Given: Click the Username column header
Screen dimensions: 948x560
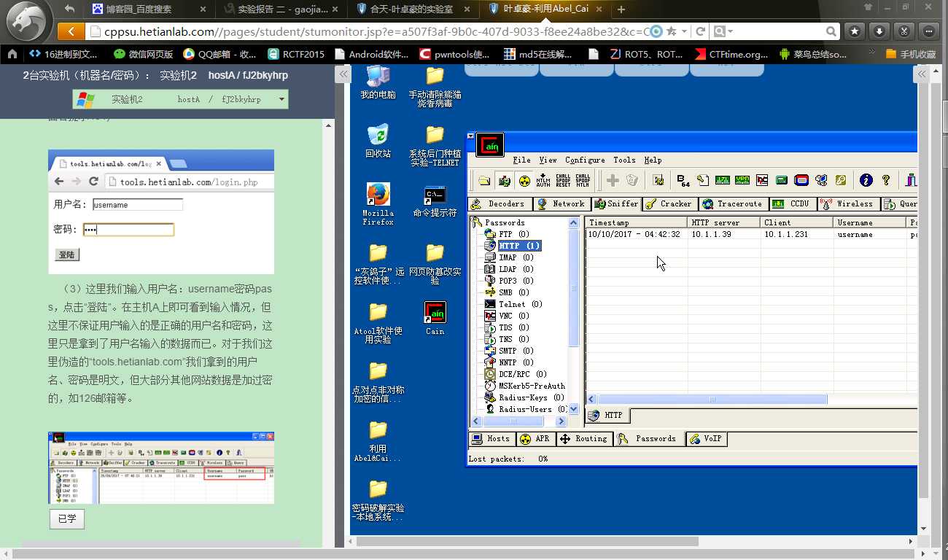Looking at the screenshot, I should [x=869, y=222].
